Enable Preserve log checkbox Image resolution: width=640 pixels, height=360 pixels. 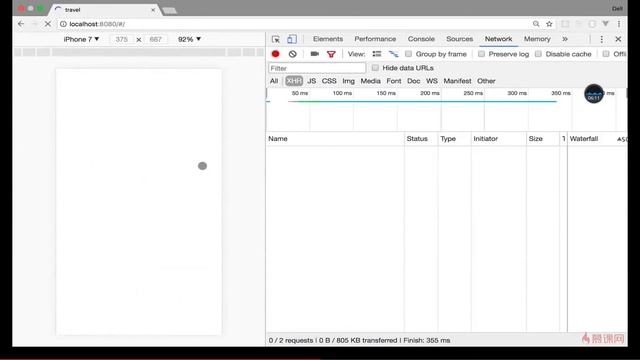pyautogui.click(x=482, y=54)
